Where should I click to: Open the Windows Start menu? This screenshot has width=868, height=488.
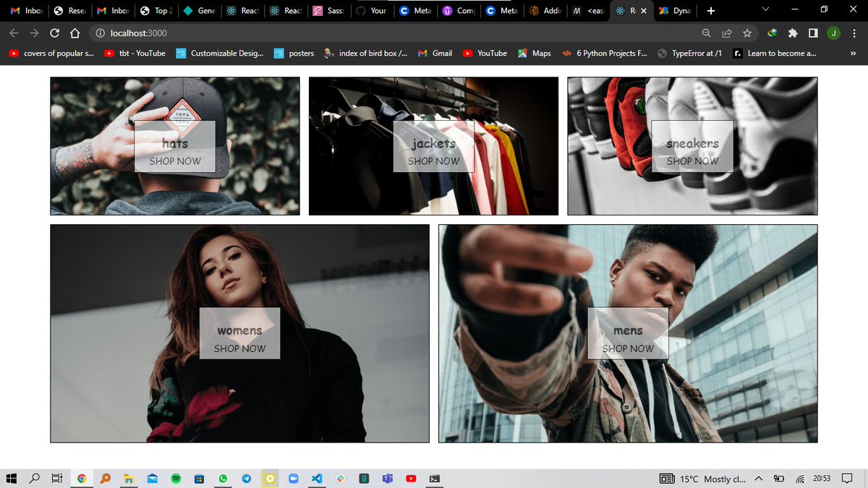[x=12, y=479]
